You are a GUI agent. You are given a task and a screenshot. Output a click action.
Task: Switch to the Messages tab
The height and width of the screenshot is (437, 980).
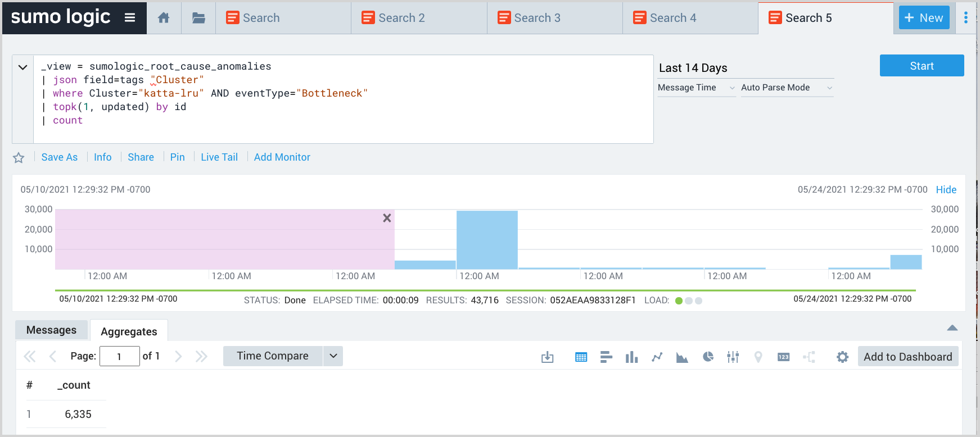51,330
